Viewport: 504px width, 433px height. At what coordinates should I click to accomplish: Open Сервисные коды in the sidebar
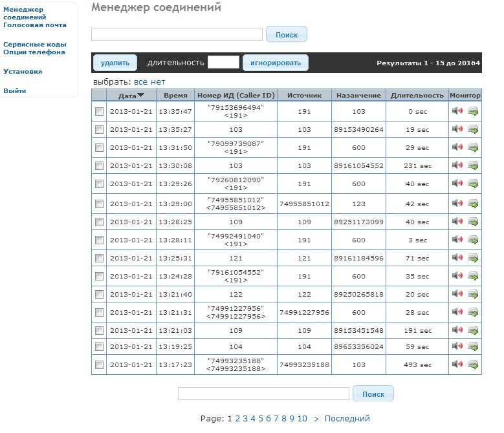tap(35, 45)
